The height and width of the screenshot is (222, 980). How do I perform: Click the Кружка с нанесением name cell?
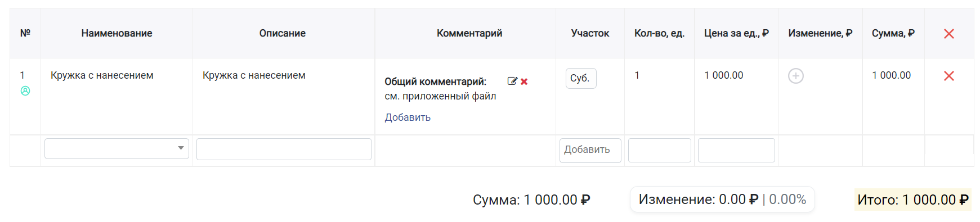tap(102, 75)
